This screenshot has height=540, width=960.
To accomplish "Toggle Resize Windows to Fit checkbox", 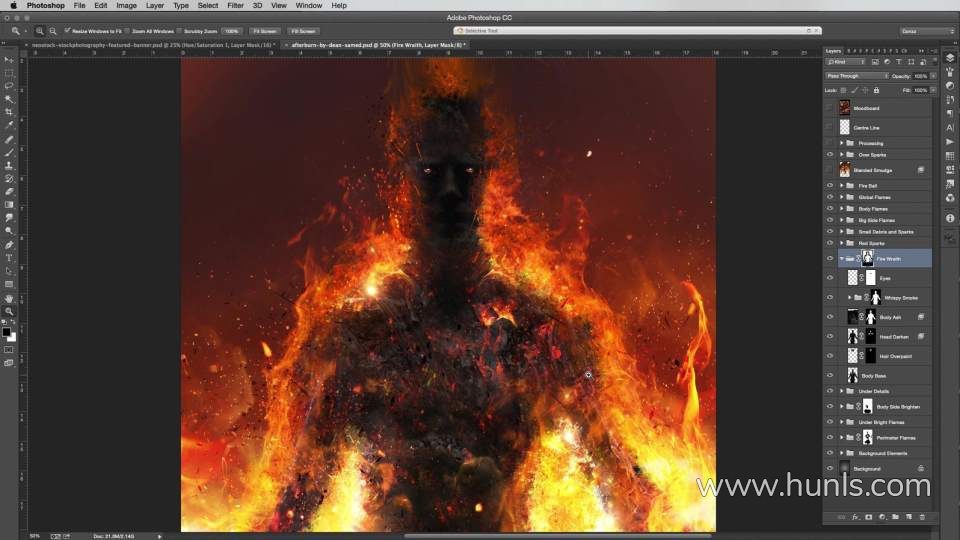I will (67, 31).
